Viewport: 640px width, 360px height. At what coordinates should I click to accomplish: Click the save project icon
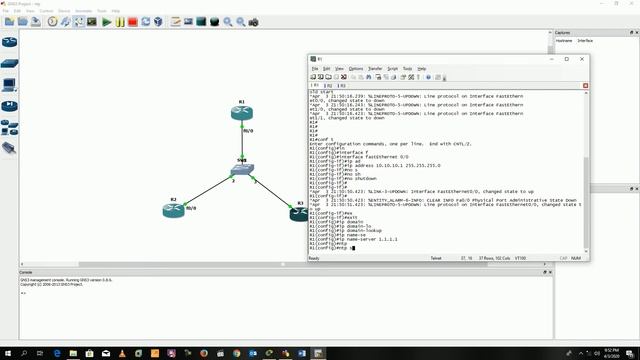pos(36,22)
